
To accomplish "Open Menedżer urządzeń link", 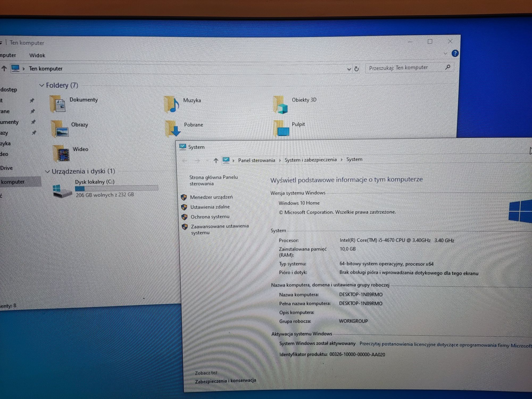I will point(211,197).
